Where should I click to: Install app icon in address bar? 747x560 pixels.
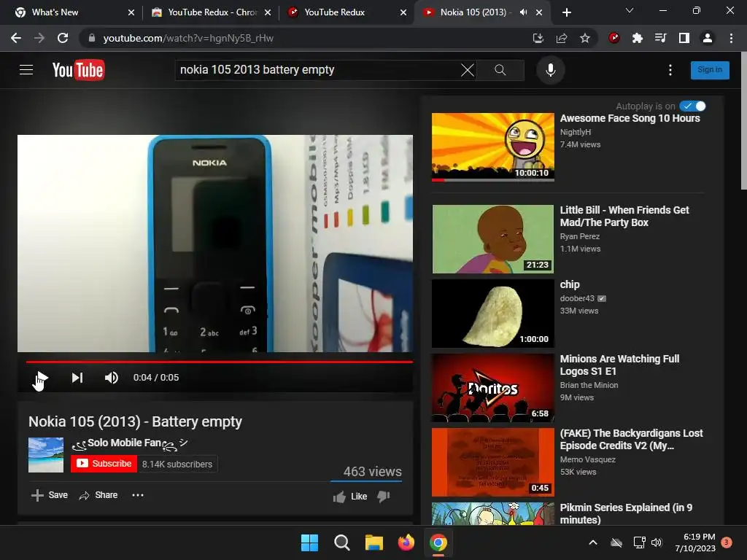tap(538, 38)
